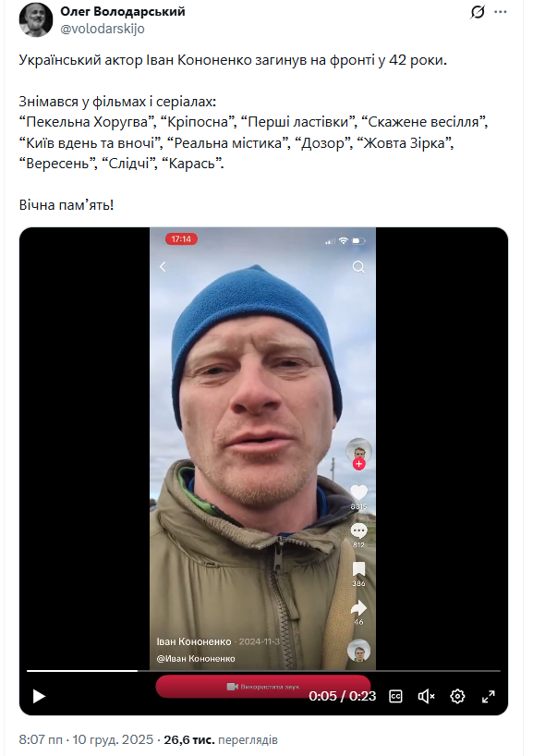Image resolution: width=533 pixels, height=756 pixels.
Task: Click the bookmark icon in video
Action: (358, 569)
